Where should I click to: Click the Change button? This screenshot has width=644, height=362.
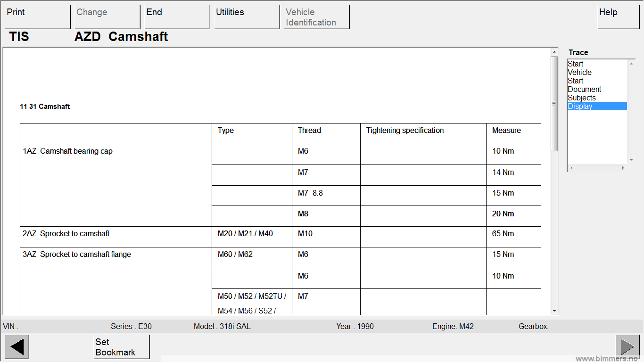107,17
